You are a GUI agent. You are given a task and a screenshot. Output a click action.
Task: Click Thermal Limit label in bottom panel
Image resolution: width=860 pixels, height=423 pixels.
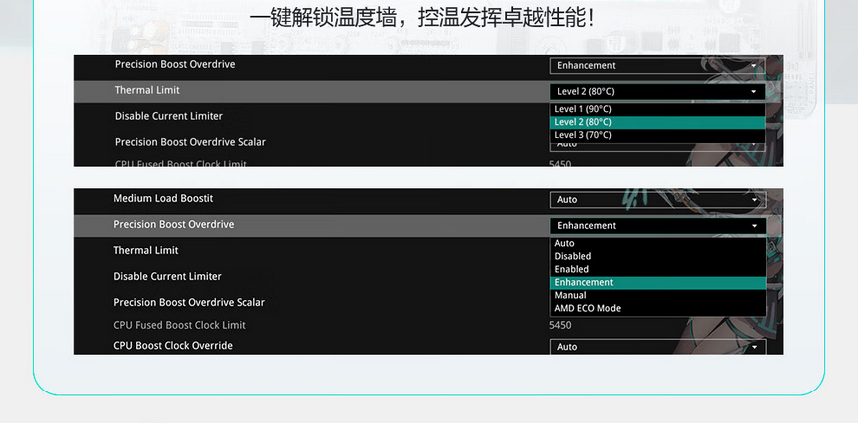(145, 250)
